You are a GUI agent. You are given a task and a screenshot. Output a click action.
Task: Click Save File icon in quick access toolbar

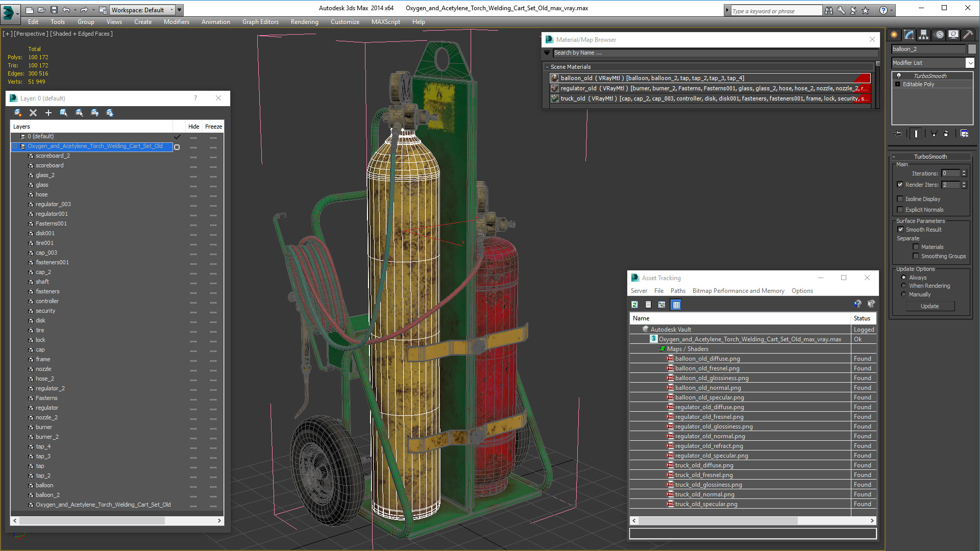tap(54, 10)
